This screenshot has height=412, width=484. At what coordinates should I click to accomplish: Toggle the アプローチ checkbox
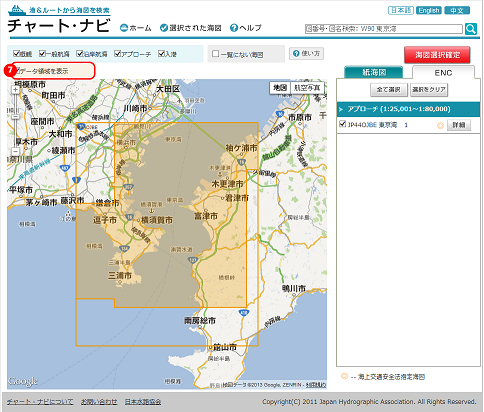point(117,53)
